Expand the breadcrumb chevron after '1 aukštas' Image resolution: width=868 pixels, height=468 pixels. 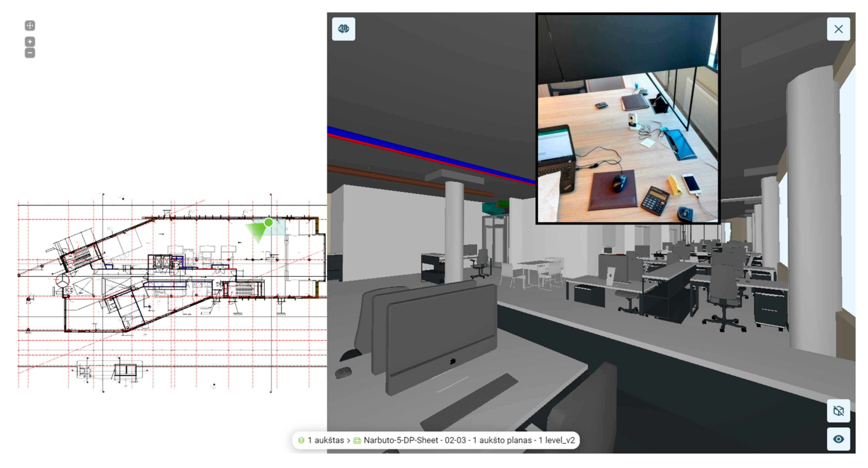click(348, 440)
